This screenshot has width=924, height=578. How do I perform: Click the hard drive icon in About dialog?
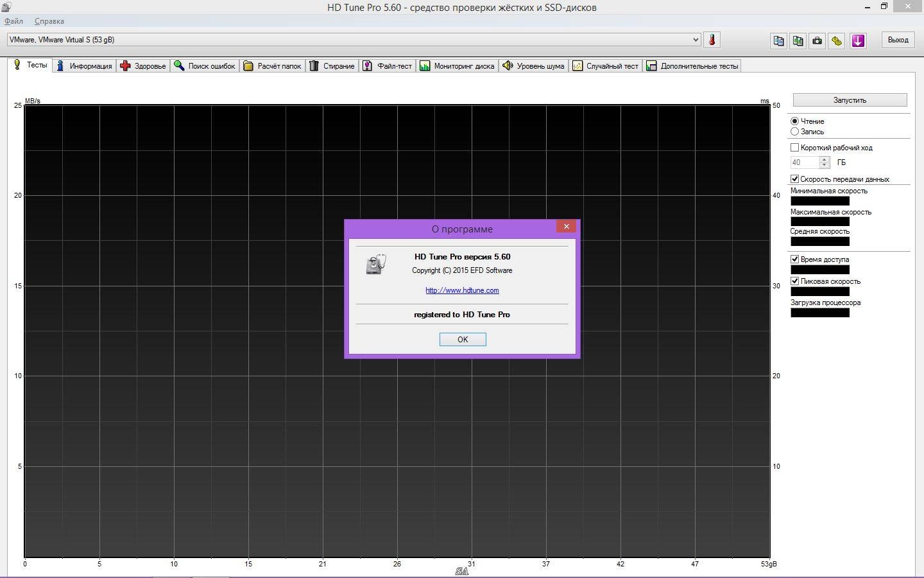point(377,264)
